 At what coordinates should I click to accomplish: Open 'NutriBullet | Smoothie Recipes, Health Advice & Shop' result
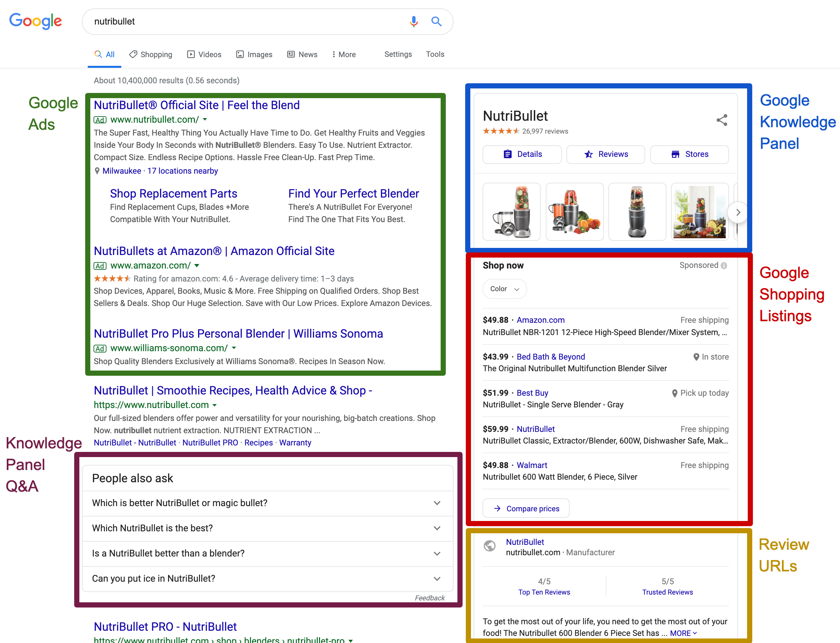pyautogui.click(x=233, y=390)
